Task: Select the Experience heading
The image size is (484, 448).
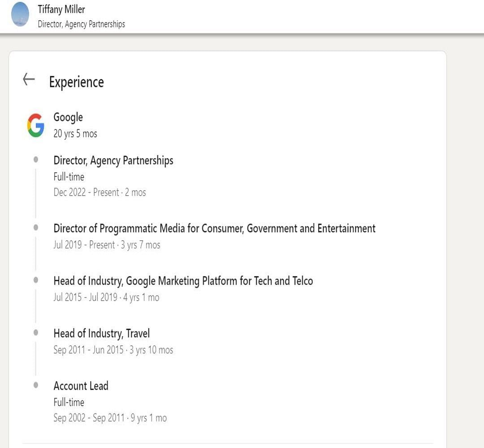Action: pos(77,82)
